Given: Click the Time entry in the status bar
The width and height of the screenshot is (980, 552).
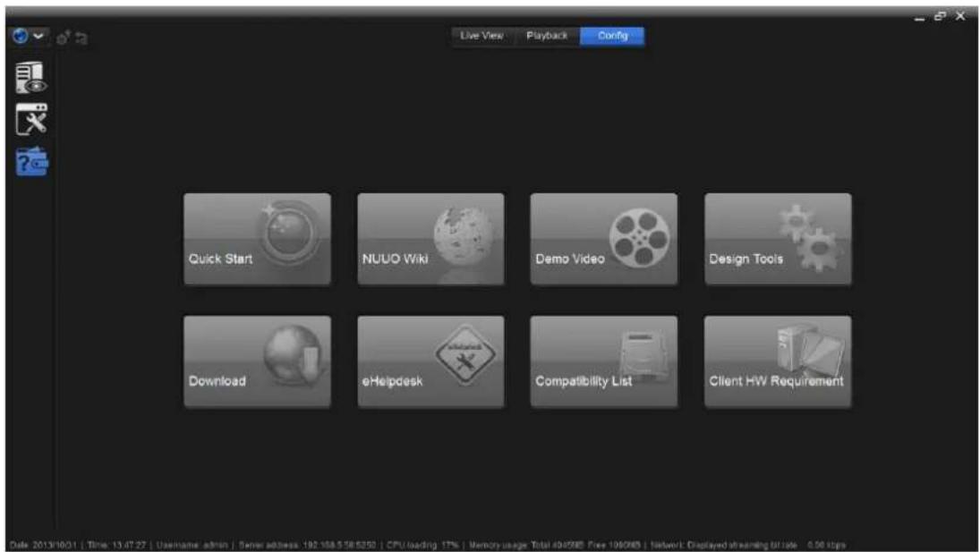Looking at the screenshot, I should [116, 545].
